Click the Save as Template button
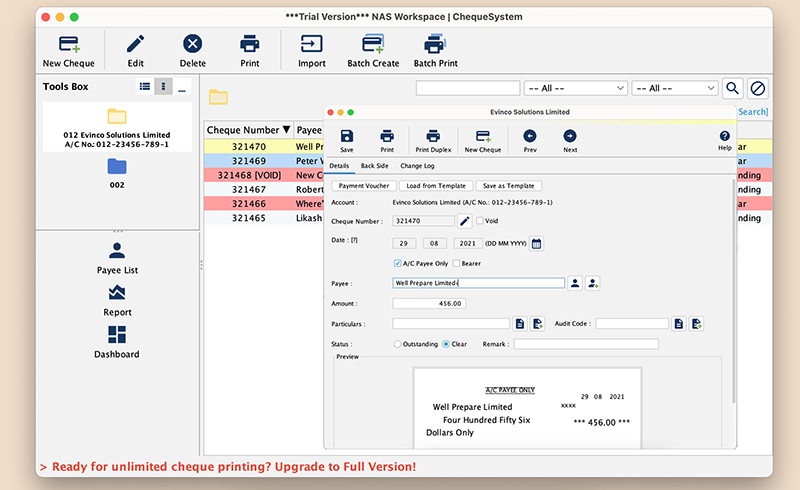The width and height of the screenshot is (800, 490). point(509,186)
